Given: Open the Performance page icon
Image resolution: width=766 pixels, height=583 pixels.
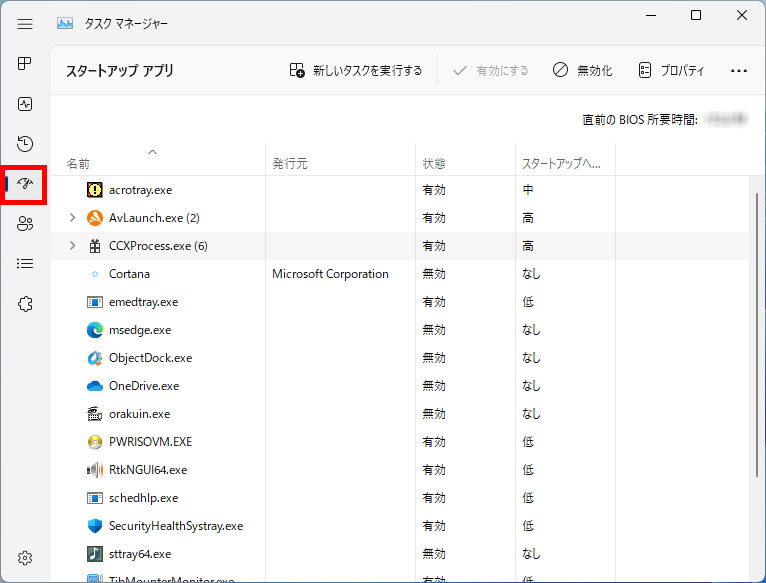Looking at the screenshot, I should pos(25,104).
